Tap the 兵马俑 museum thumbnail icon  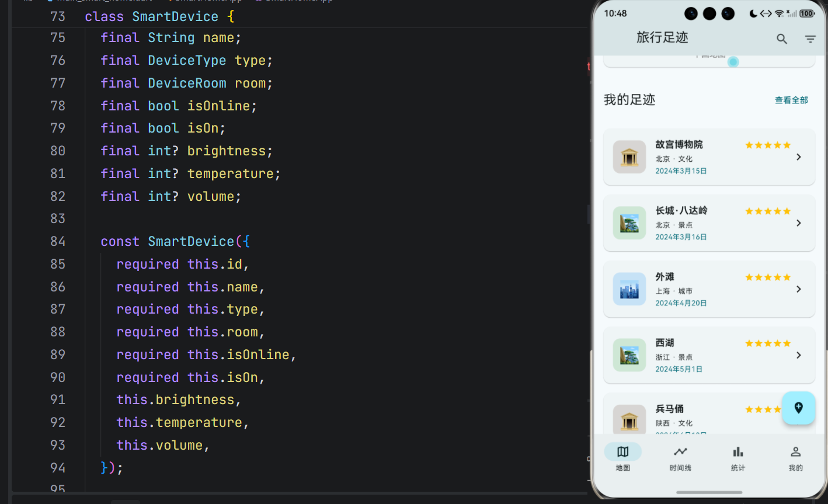click(629, 420)
